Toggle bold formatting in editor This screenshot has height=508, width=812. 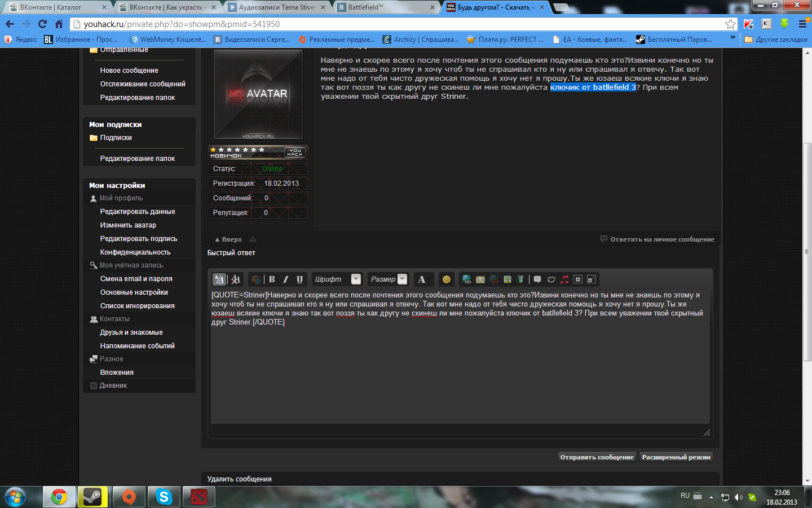point(272,279)
